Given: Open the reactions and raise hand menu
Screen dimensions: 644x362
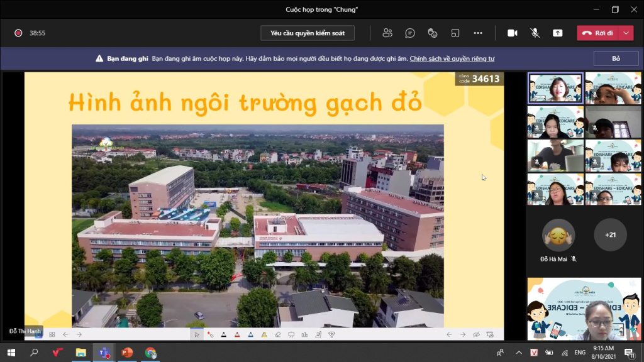Looking at the screenshot, I should point(432,33).
